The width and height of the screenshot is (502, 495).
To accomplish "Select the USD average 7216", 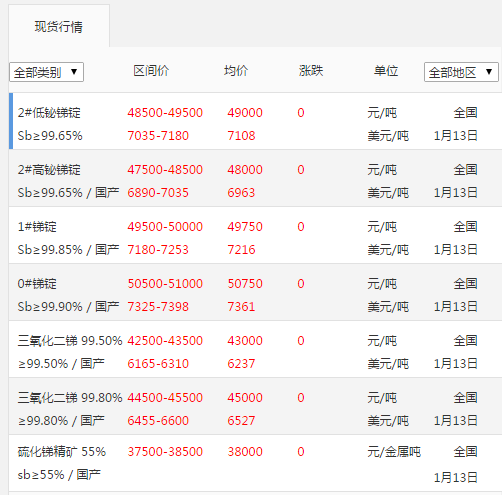I will (241, 250).
